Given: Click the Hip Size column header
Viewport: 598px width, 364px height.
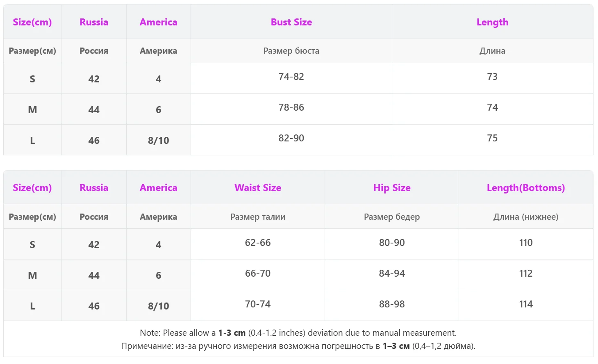Looking at the screenshot, I should [x=392, y=188].
